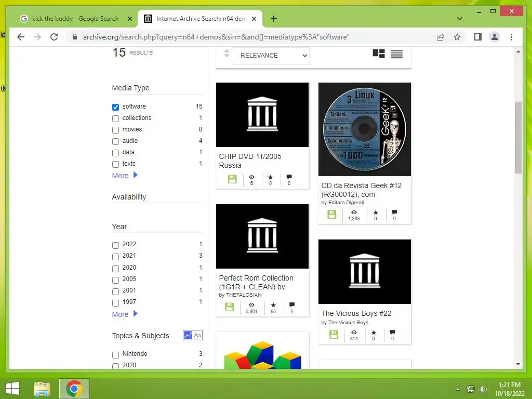Show topics as text Aa icon
Viewport: 532px width, 399px height.
[x=197, y=335]
